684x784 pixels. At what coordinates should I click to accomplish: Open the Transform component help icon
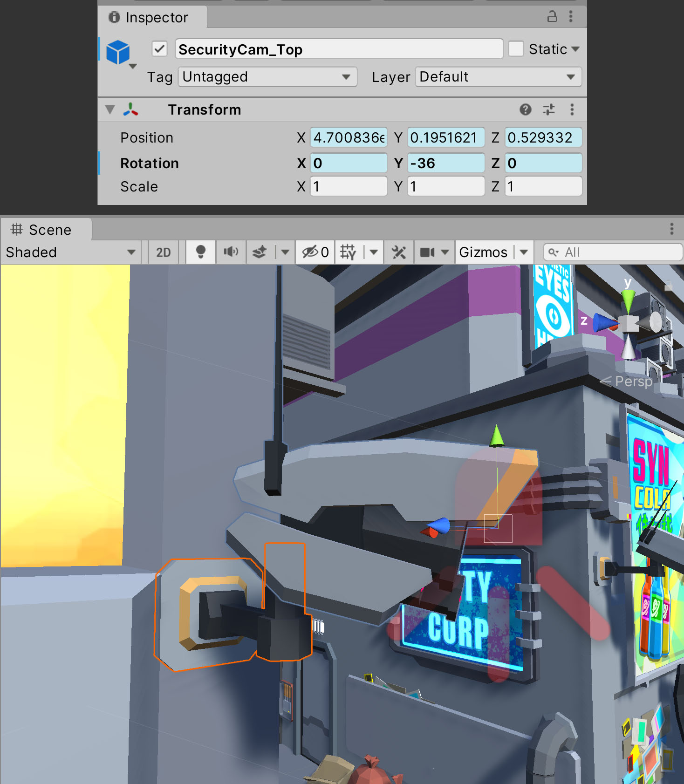pos(525,109)
